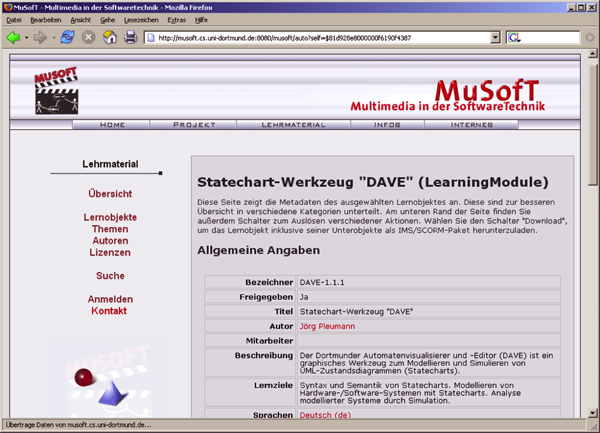
Task: Open the Extras menu
Action: coord(177,20)
